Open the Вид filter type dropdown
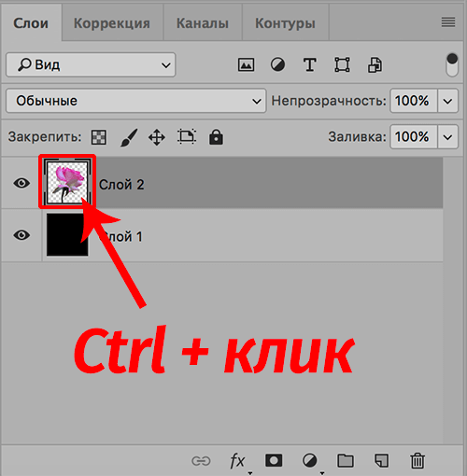The width and height of the screenshot is (467, 476). (91, 64)
